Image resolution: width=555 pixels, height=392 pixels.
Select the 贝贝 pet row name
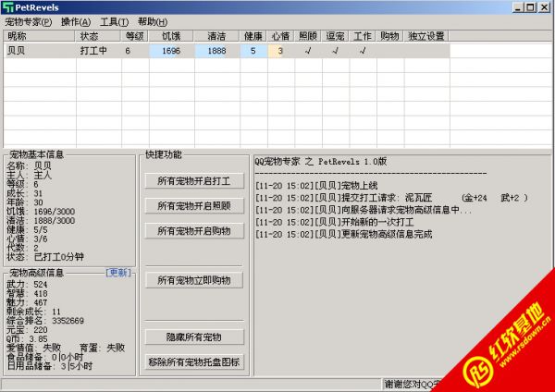tap(17, 51)
